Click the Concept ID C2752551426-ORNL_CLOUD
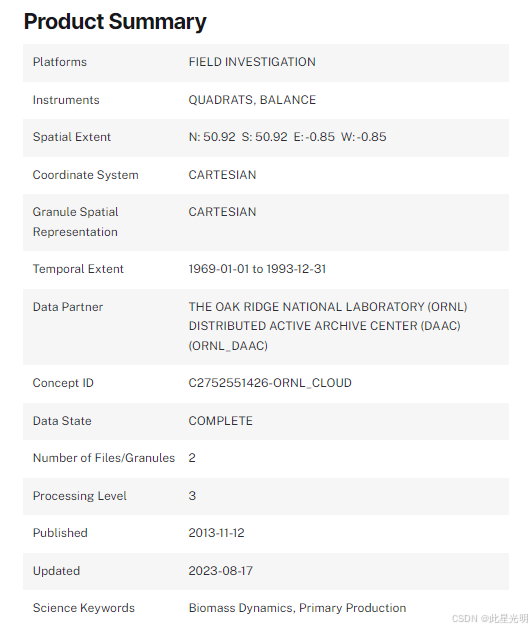The image size is (532, 630). point(270,383)
